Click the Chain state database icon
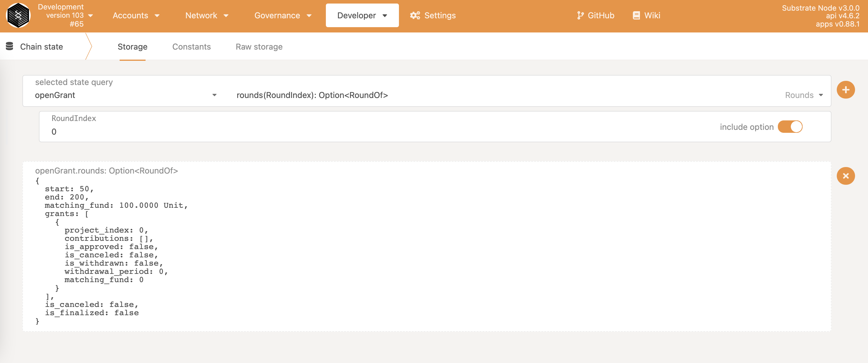The image size is (868, 363). (9, 46)
